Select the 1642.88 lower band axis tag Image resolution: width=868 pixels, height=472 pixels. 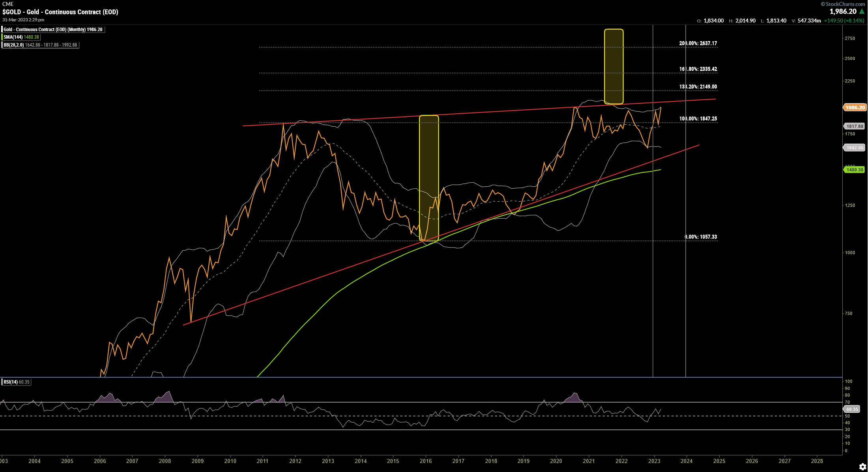tap(855, 148)
